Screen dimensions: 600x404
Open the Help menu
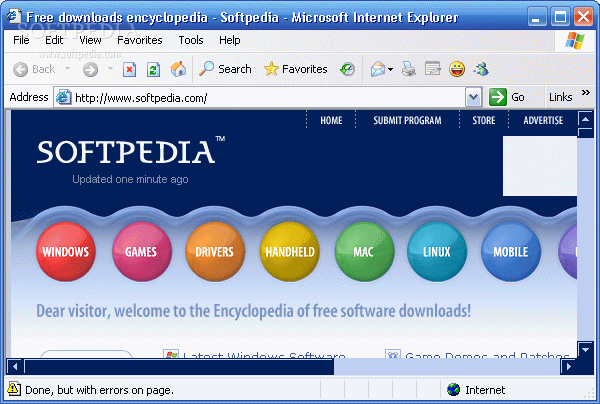pos(230,40)
